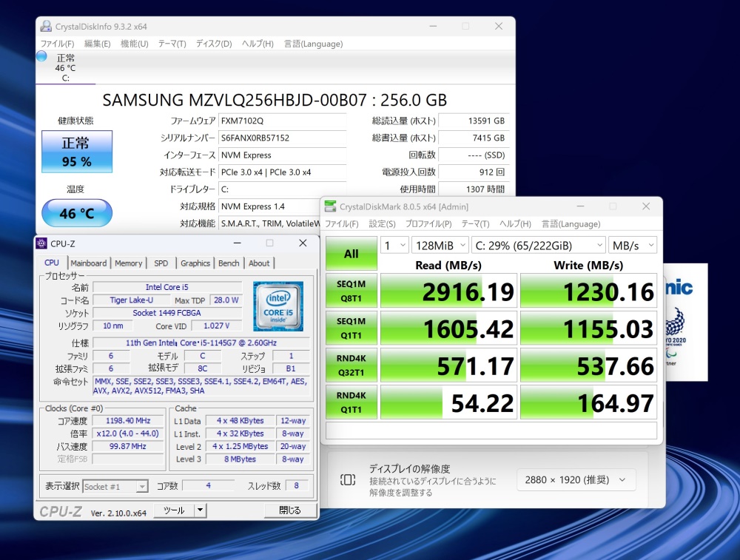This screenshot has height=560, width=740.
Task: Click the Intel Core i5 inside logo
Action: (278, 306)
